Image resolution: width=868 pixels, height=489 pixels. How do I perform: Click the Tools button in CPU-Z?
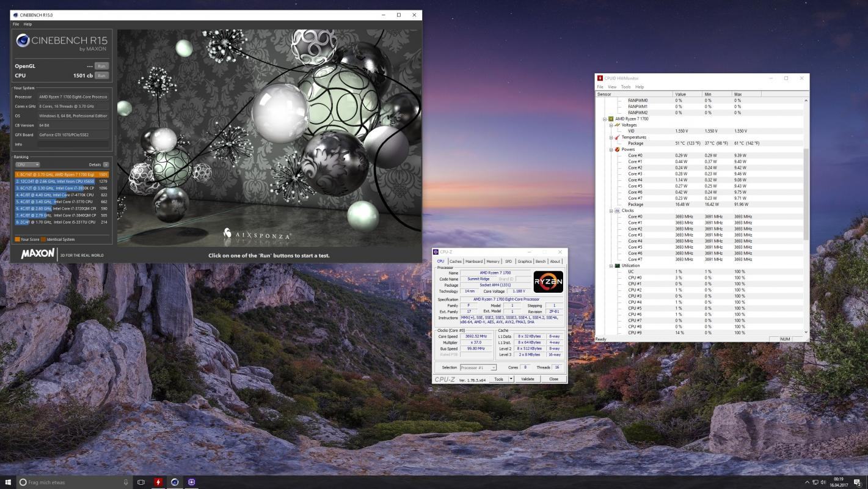click(499, 379)
